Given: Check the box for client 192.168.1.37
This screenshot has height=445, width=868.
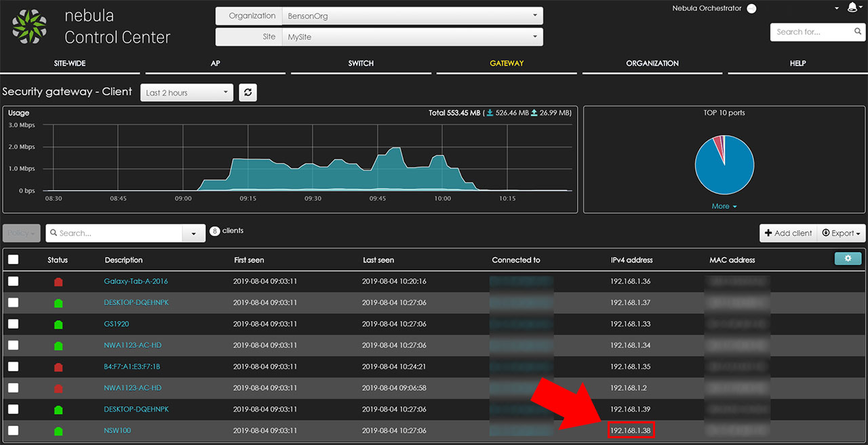Looking at the screenshot, I should point(14,303).
